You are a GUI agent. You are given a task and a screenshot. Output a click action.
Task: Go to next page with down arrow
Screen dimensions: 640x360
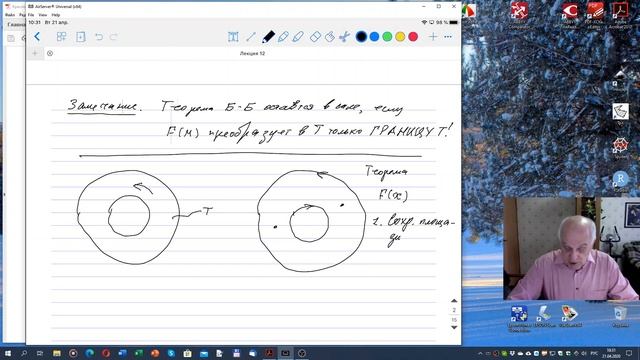454,327
